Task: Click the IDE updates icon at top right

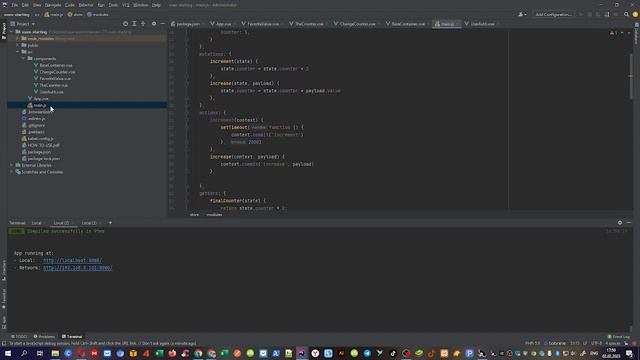Action: [635, 15]
